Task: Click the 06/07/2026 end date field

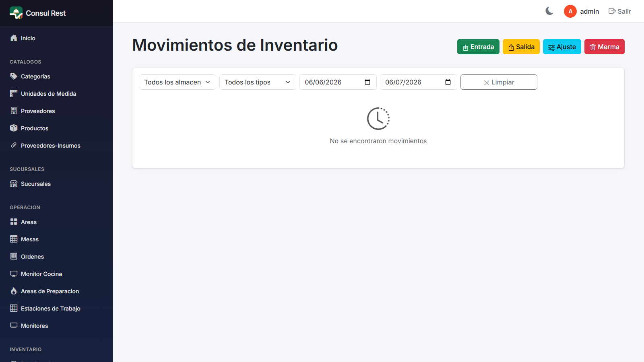Action: pyautogui.click(x=419, y=82)
